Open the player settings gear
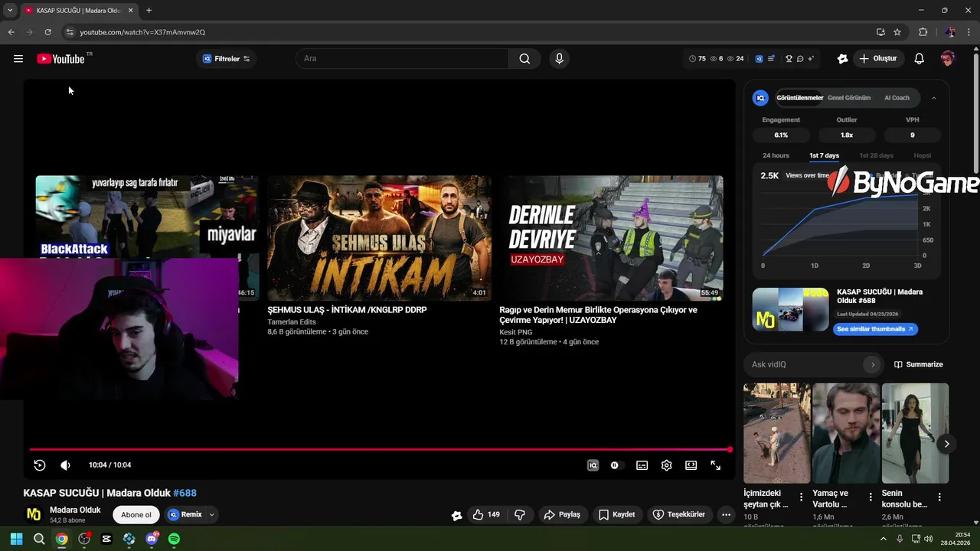 pos(666,465)
